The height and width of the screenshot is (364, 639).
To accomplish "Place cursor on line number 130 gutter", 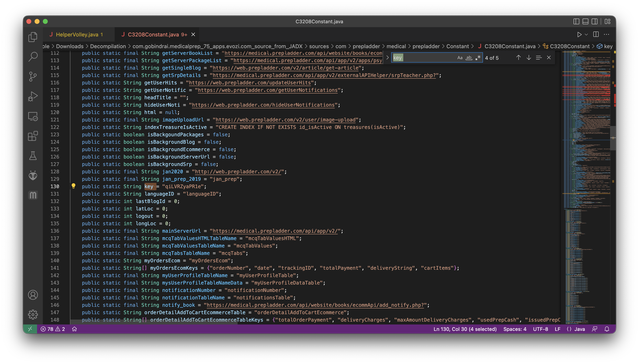I will pos(55,186).
